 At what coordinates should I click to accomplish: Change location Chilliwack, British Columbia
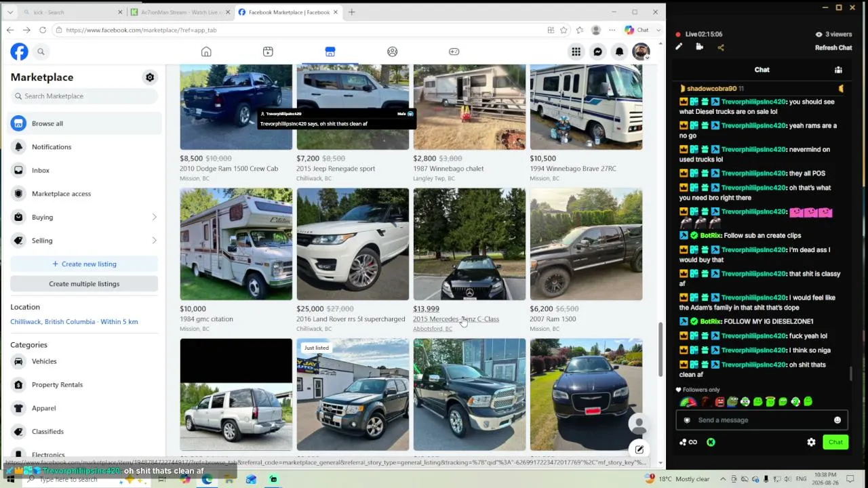pyautogui.click(x=74, y=322)
